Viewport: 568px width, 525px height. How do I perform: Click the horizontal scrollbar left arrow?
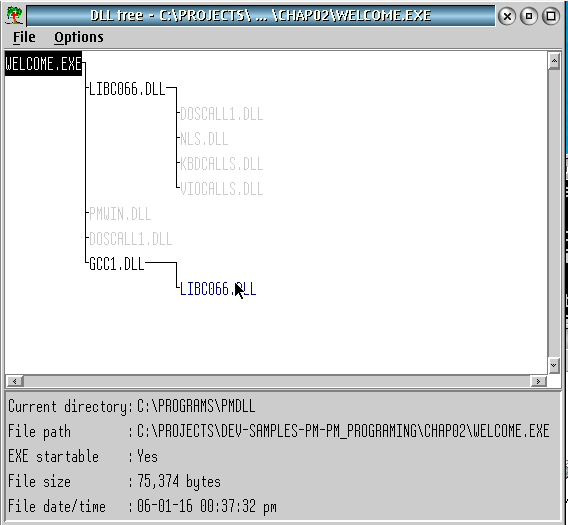click(x=14, y=381)
